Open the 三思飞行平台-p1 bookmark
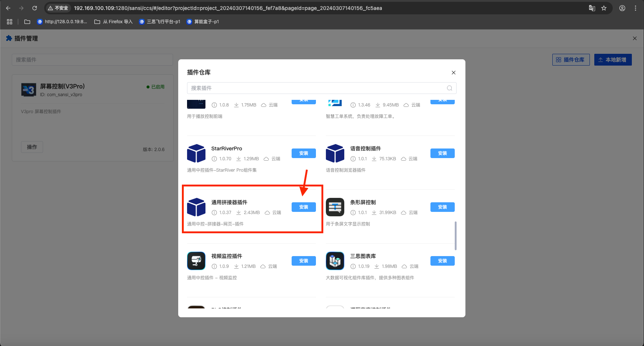Viewport: 644px width, 346px height. pyautogui.click(x=160, y=22)
